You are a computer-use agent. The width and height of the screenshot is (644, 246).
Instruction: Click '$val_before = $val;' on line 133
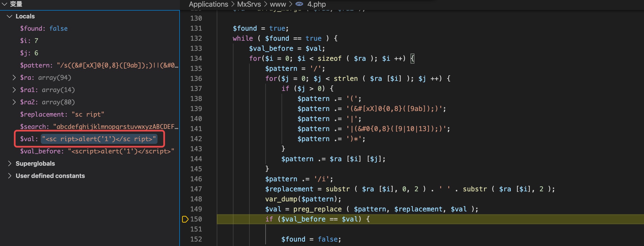pos(287,49)
